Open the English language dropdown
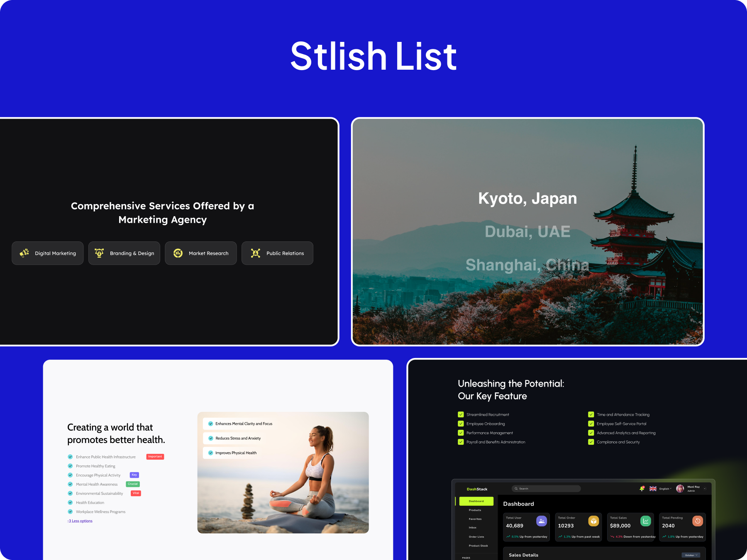The width and height of the screenshot is (747, 560). (665, 488)
